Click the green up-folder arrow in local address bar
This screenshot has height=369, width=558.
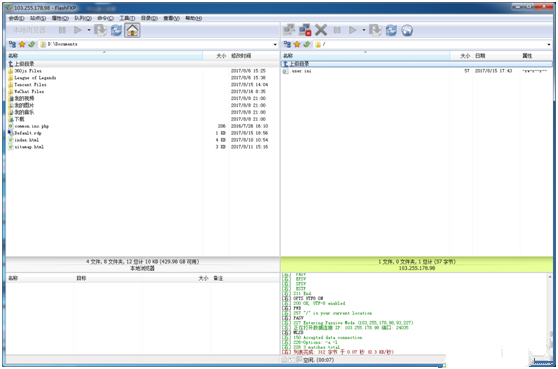[x=32, y=44]
